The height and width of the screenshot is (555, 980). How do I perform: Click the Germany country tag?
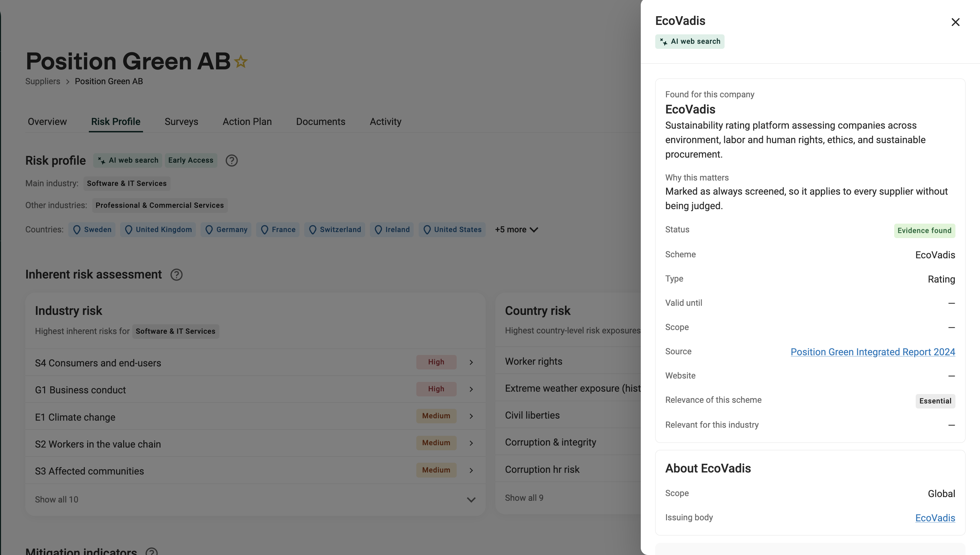(x=226, y=230)
